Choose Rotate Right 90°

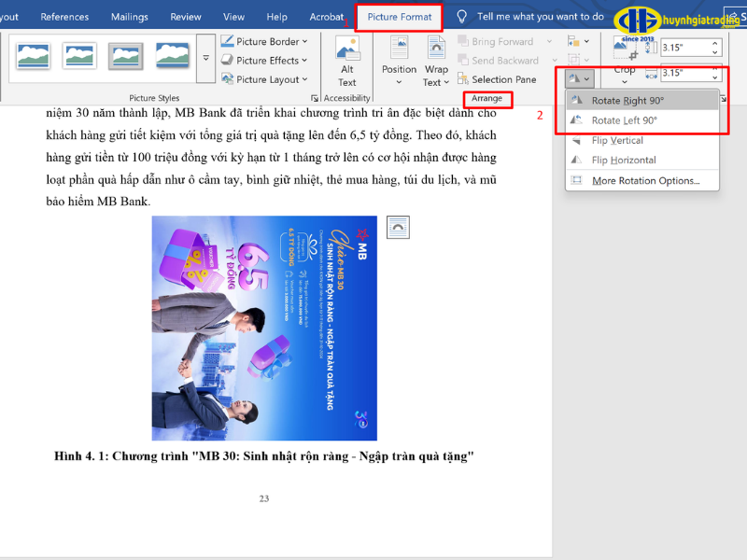(641, 101)
